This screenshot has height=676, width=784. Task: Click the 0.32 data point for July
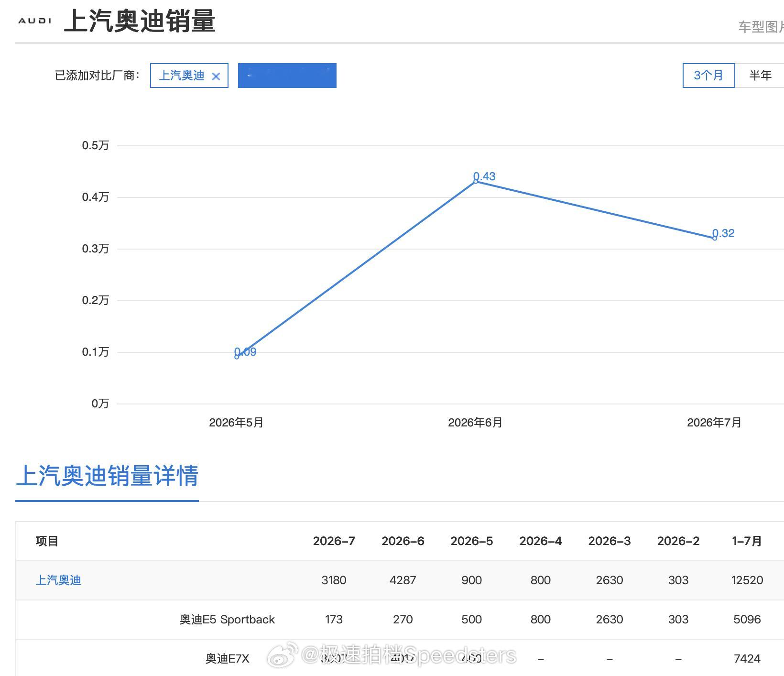pyautogui.click(x=715, y=238)
